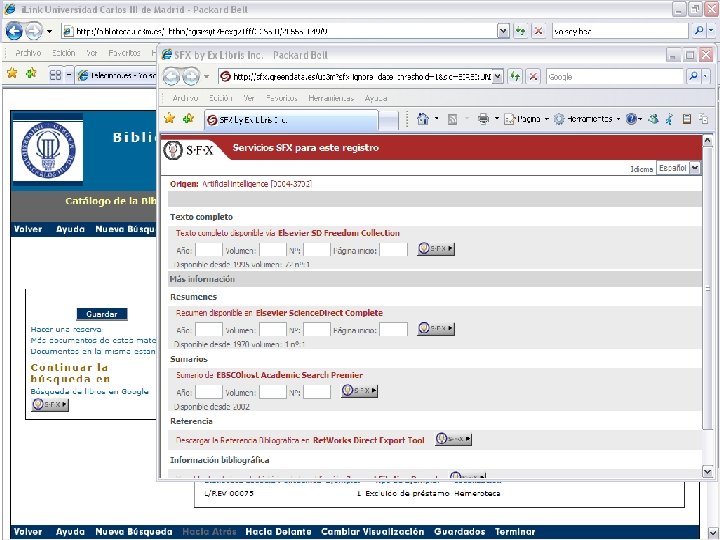
Task: Click SFX button for RefWorks Direct Export Tool
Action: [x=453, y=439]
